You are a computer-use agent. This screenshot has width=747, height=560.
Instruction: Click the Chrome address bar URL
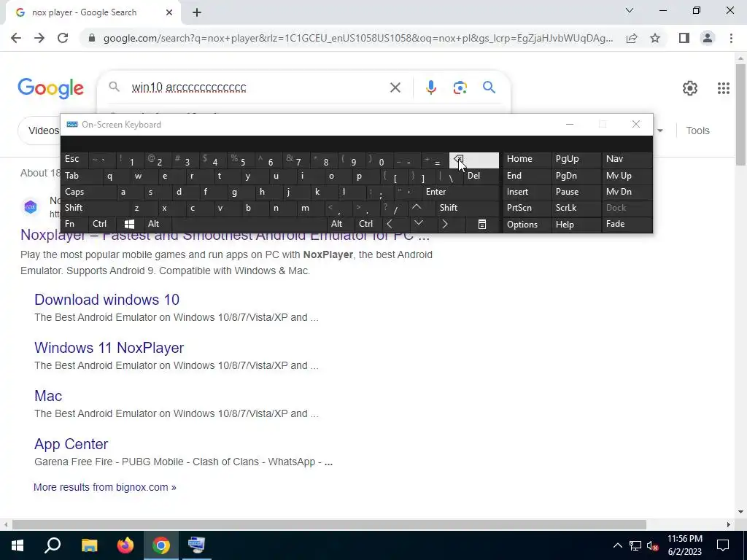pos(357,38)
